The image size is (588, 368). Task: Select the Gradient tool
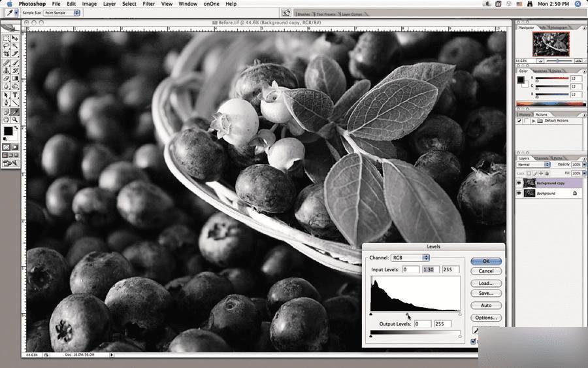pyautogui.click(x=14, y=78)
